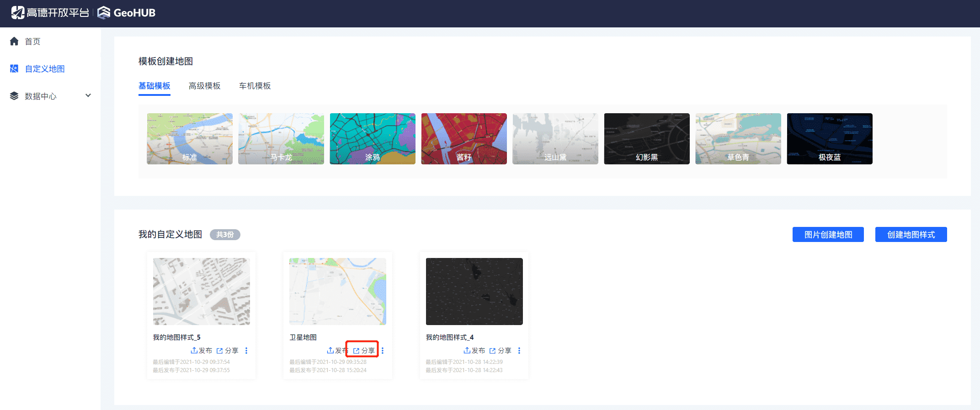Click the home icon beside 首页
The width and height of the screenshot is (980, 410).
pos(14,42)
